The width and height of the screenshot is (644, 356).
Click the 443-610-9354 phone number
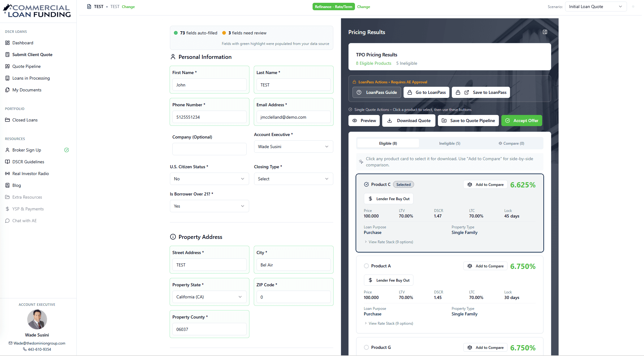pyautogui.click(x=39, y=349)
